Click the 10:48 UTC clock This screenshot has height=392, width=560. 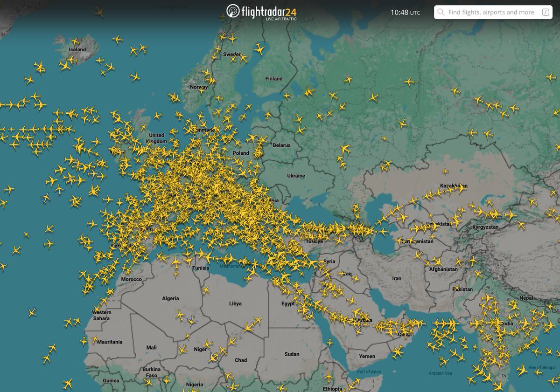coord(405,13)
